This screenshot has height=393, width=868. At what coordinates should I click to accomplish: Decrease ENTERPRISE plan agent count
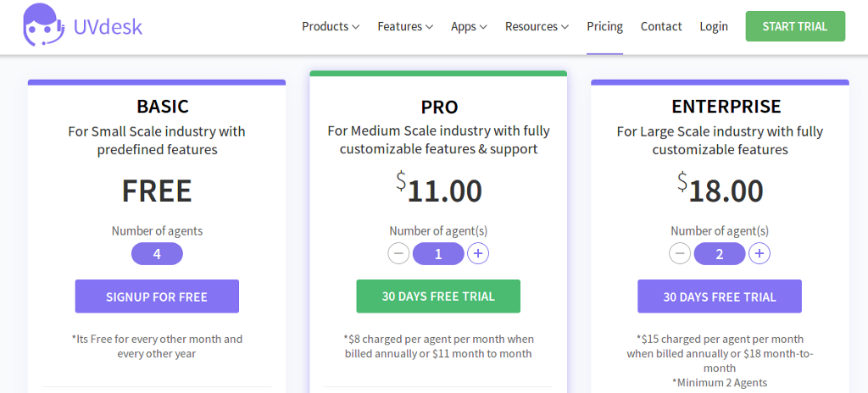click(x=680, y=253)
